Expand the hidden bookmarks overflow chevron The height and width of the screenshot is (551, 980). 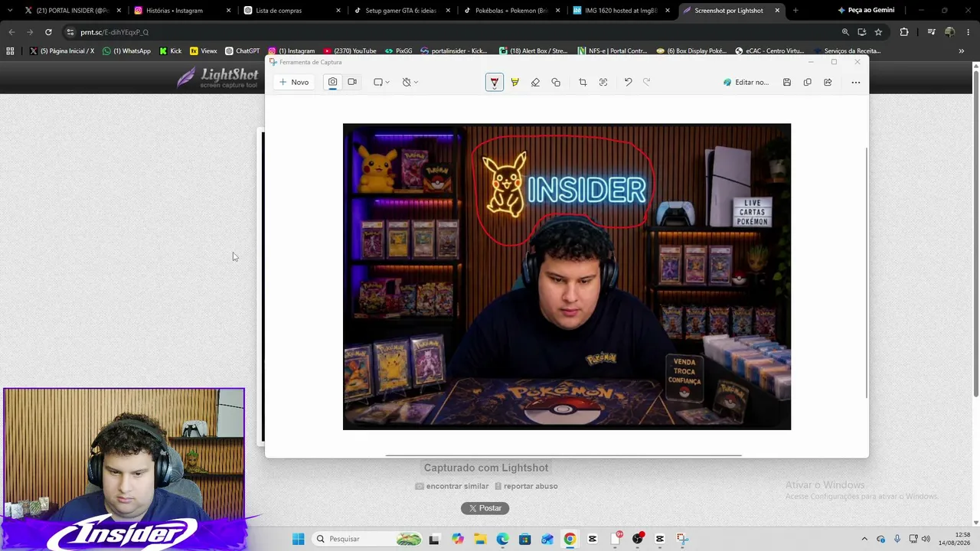[962, 51]
